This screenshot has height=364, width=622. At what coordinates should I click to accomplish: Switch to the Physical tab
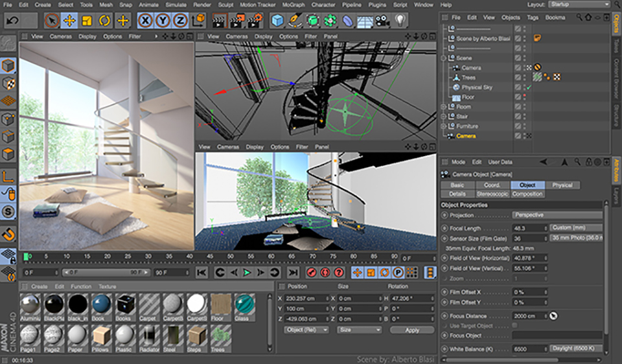[x=562, y=185]
